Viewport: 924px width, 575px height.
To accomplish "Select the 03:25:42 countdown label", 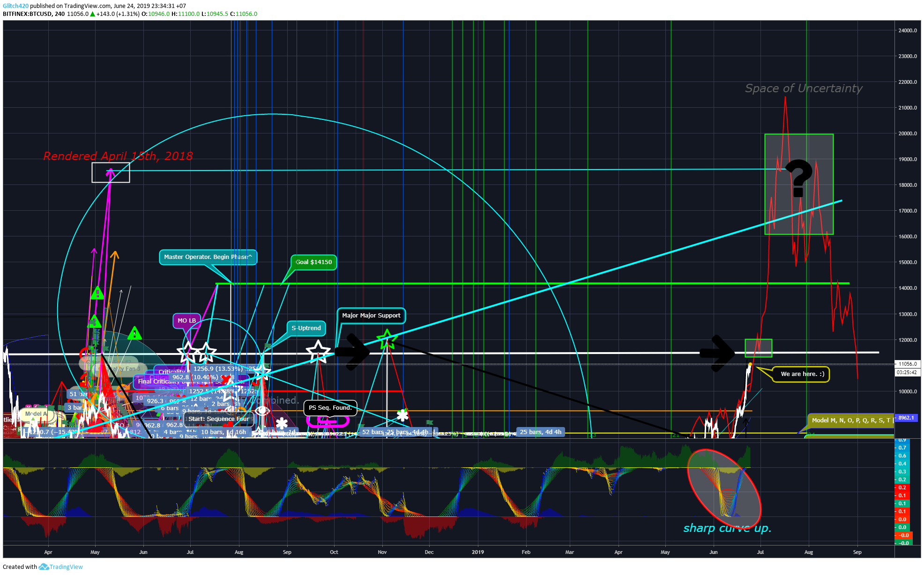I will point(908,373).
